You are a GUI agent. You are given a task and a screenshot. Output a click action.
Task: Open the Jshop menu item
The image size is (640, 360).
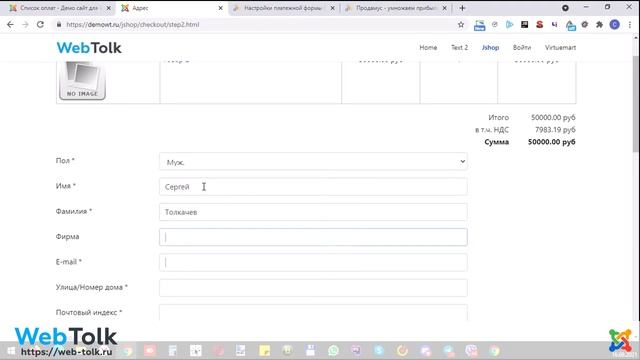[490, 47]
